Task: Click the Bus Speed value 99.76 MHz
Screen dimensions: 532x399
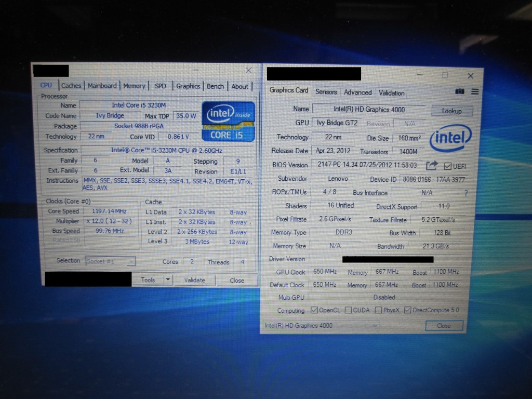Action: coord(109,231)
